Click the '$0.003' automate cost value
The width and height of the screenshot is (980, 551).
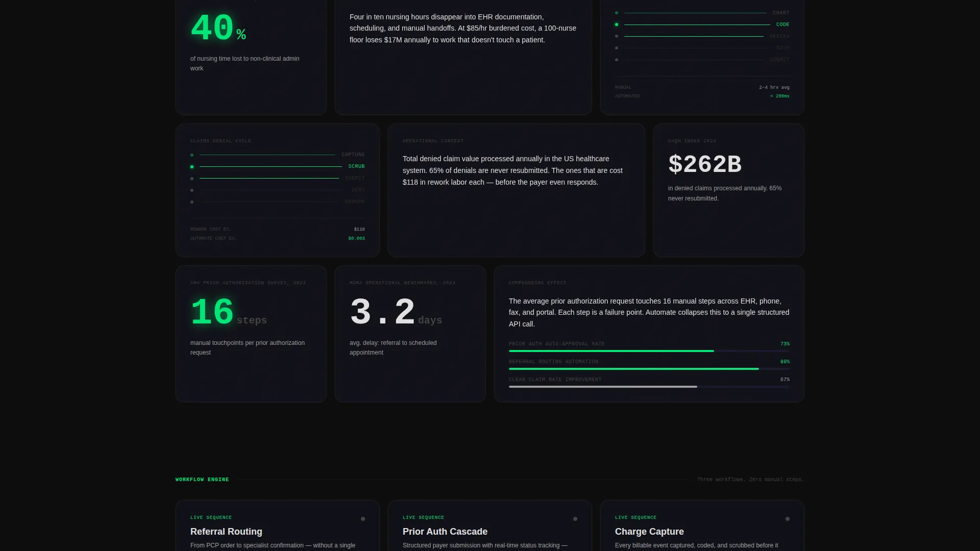356,239
